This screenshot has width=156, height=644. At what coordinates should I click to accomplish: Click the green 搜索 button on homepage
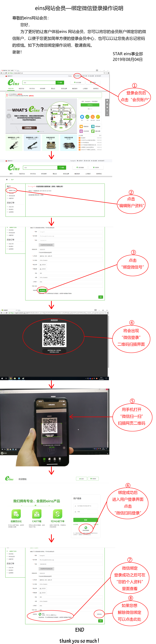pos(60,83)
